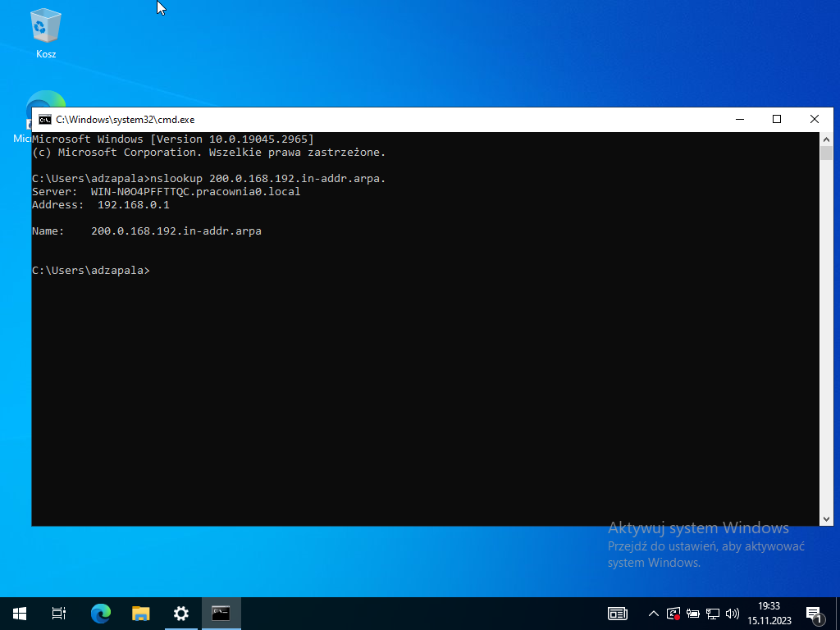The height and width of the screenshot is (630, 840).
Task: Click the cmd vertical scrollbar thumb
Action: point(825,153)
